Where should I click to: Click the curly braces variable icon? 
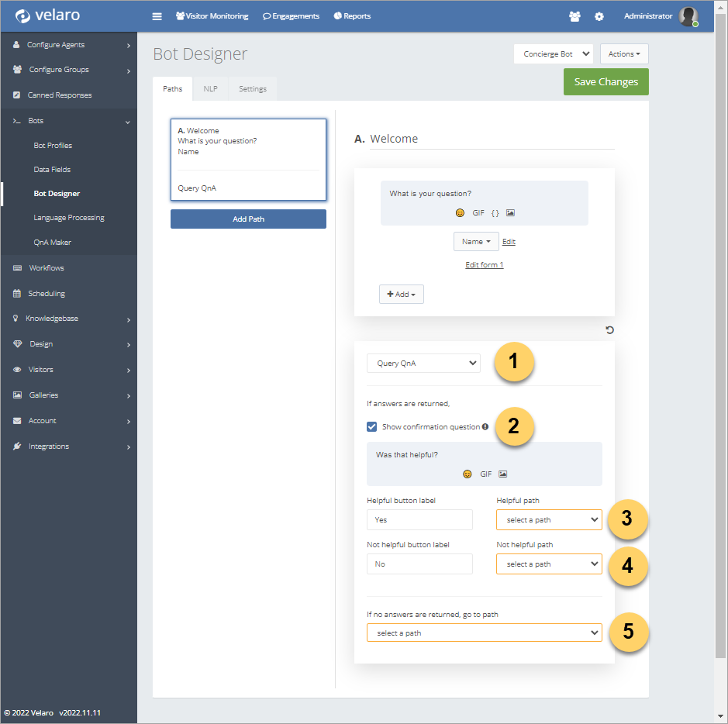(x=495, y=212)
